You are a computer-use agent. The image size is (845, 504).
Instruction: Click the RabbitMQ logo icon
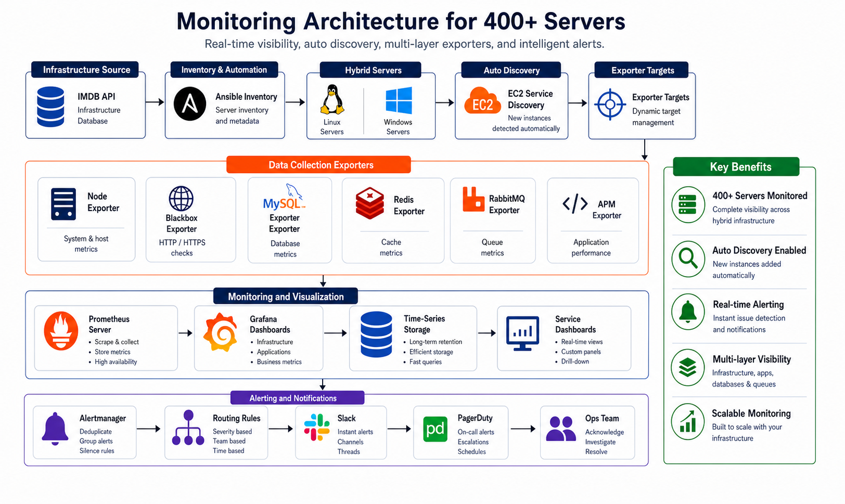pyautogui.click(x=473, y=199)
